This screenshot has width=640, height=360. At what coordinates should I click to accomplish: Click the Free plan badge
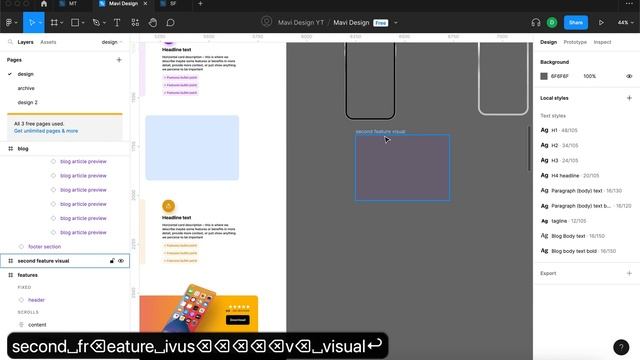pos(380,23)
